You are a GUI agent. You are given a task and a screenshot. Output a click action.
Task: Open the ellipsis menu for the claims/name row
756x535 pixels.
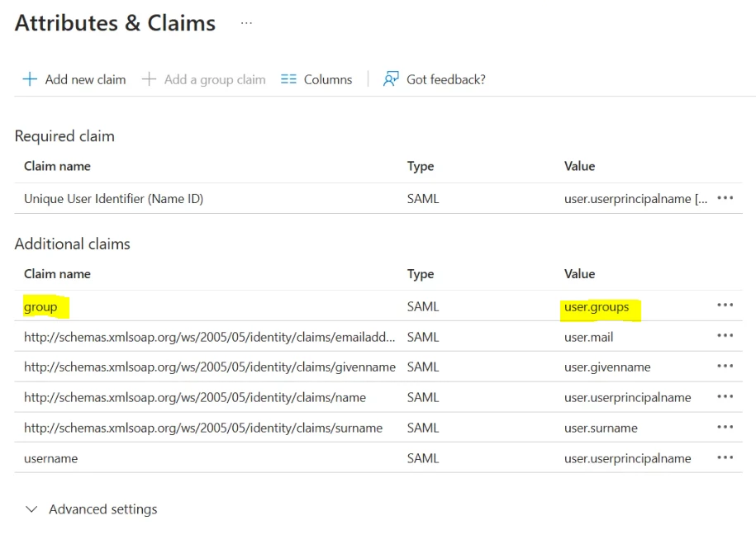(x=725, y=396)
